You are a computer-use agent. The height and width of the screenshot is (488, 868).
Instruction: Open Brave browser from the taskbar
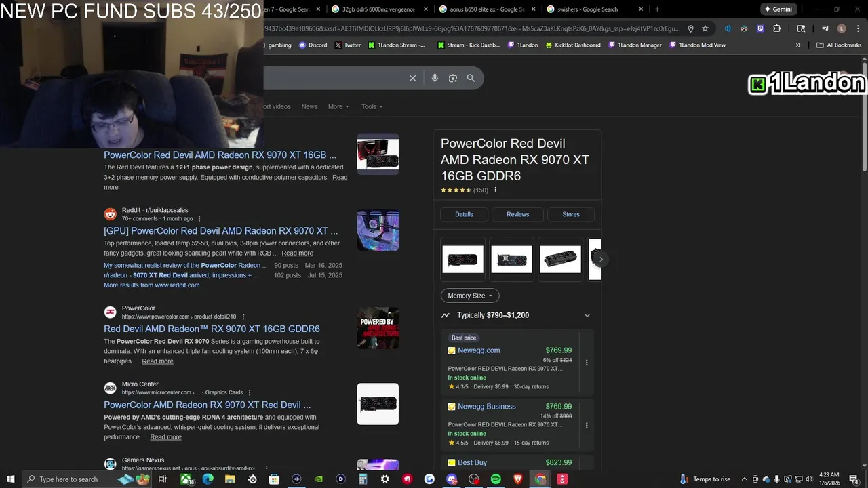(x=518, y=479)
